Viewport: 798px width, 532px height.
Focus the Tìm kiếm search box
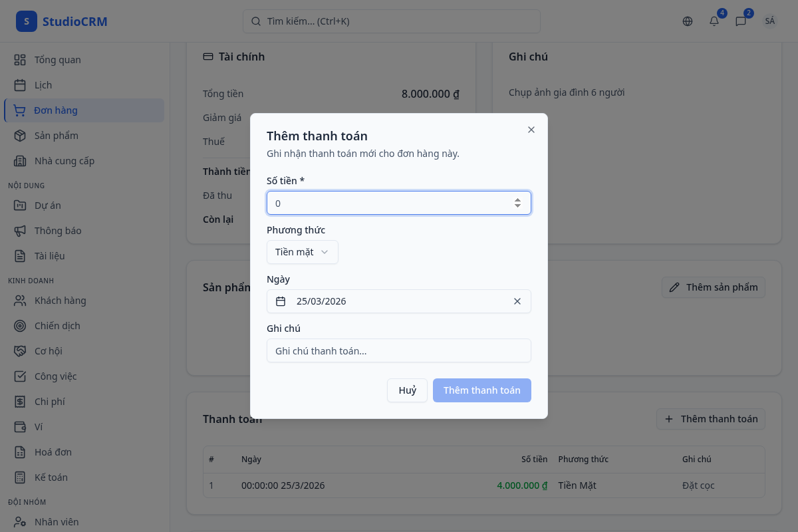tap(391, 21)
